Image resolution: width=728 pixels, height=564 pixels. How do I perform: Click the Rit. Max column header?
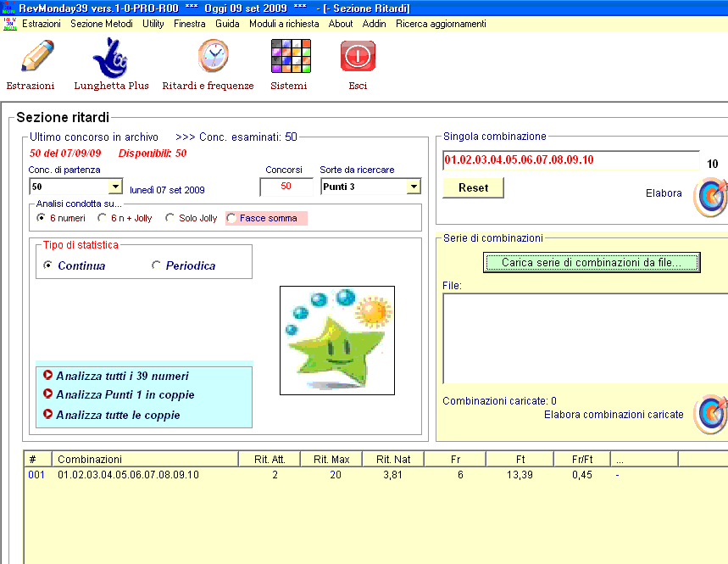[x=331, y=460]
